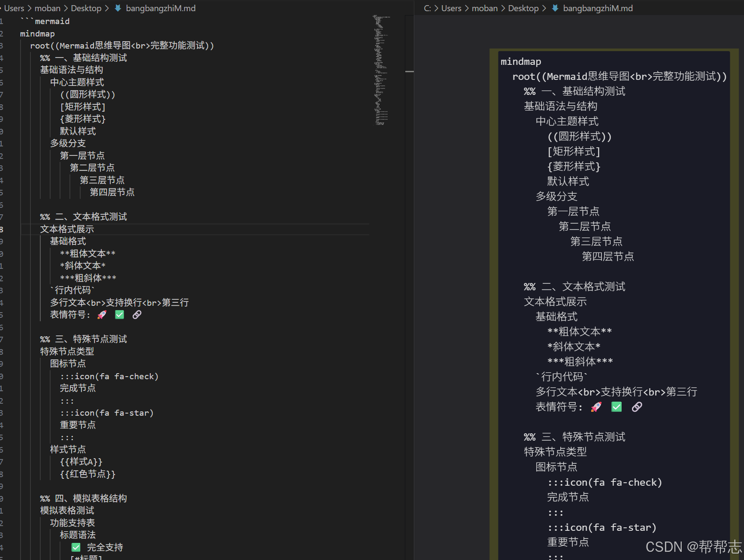Click '样式节点' in the editor
This screenshot has height=560, width=744.
point(68,449)
